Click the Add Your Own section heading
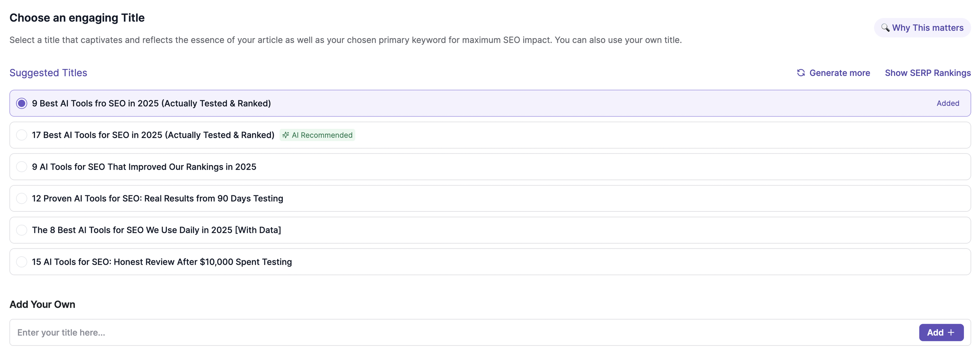 tap(42, 304)
